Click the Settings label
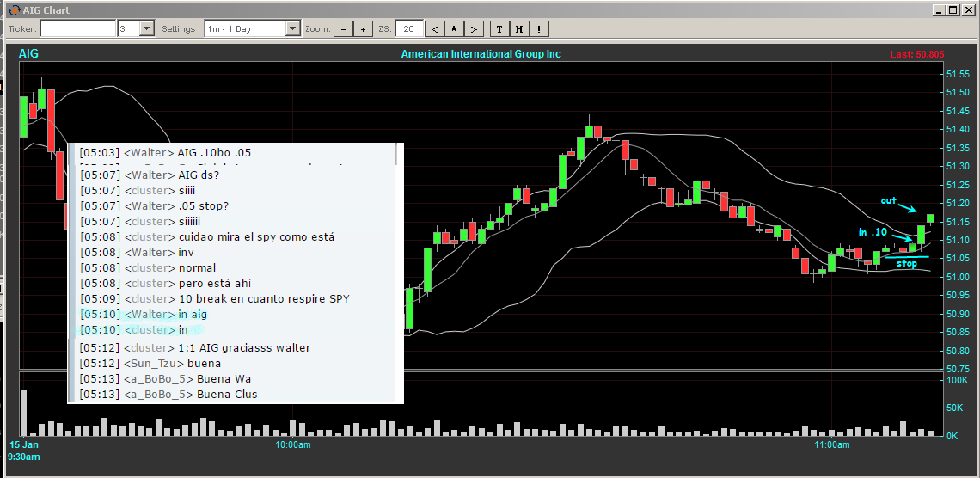The height and width of the screenshot is (478, 980). click(178, 28)
